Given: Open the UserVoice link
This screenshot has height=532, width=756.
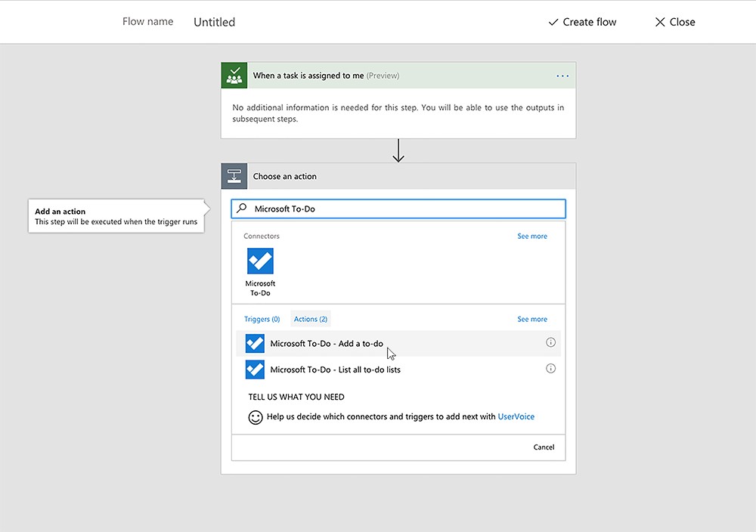Looking at the screenshot, I should tap(516, 416).
